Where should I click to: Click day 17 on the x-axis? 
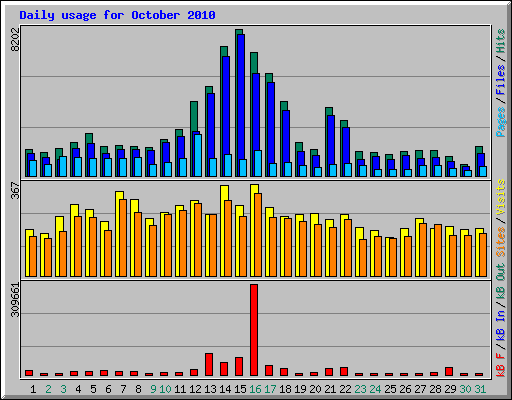[270, 389]
